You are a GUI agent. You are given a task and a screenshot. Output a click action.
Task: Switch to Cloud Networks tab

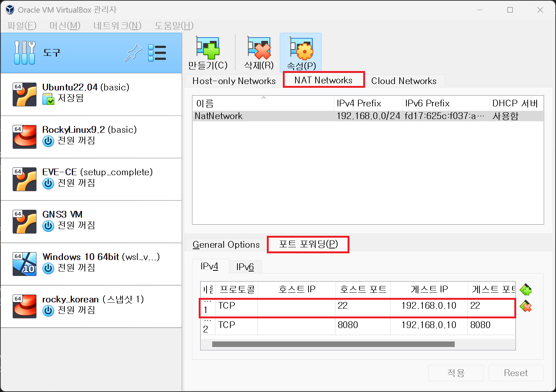click(x=404, y=81)
